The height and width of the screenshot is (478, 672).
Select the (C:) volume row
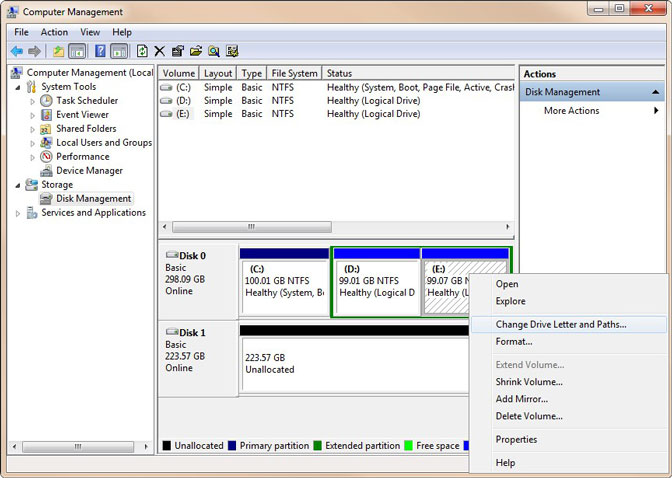click(x=336, y=87)
